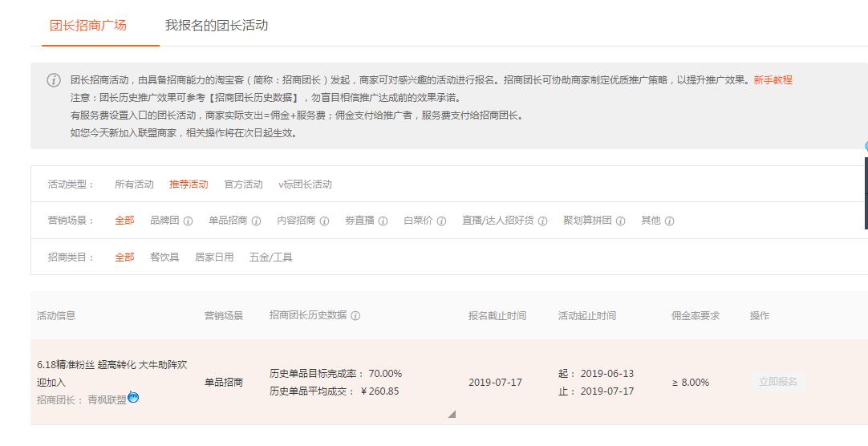The image size is (868, 446).
Task: Filter marketing scene by 内容招商
Action: point(296,221)
